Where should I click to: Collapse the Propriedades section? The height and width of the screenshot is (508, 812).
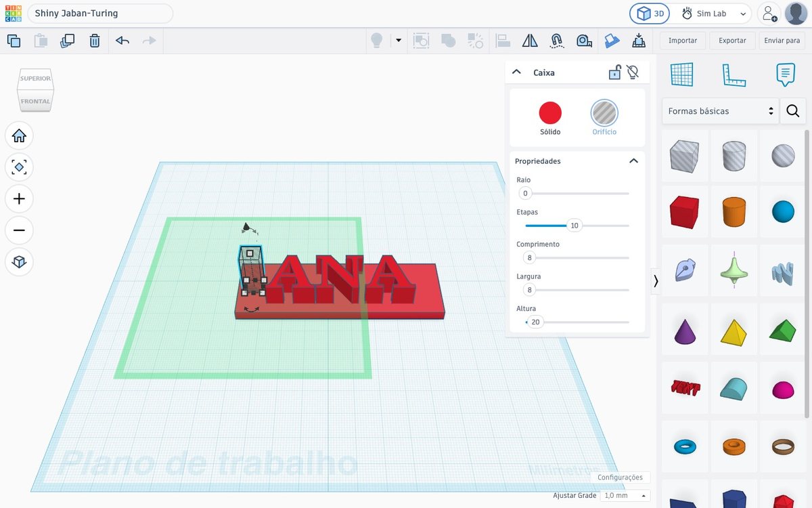(x=633, y=161)
